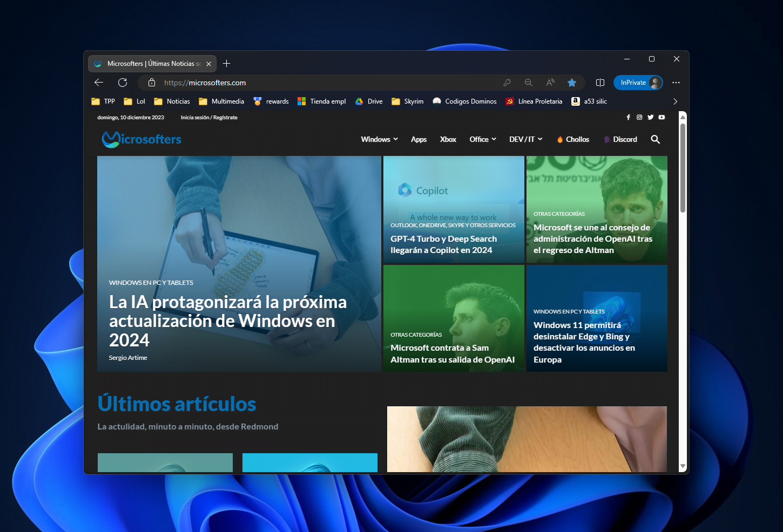Screen dimensions: 783x532
Task: Open the Instagram icon
Action: 639,117
